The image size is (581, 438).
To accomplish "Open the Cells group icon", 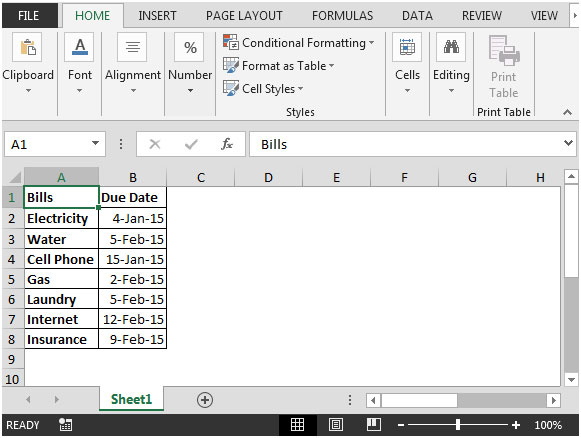I will click(407, 47).
